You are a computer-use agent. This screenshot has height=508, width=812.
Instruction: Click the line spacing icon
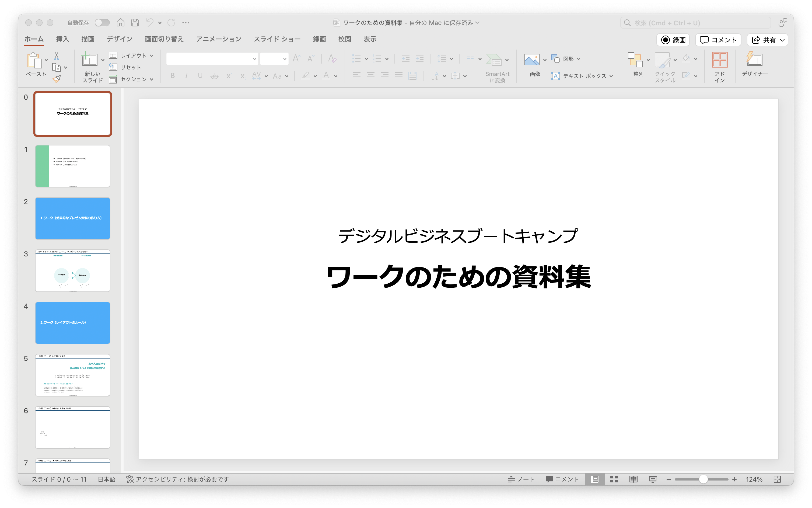click(442, 59)
